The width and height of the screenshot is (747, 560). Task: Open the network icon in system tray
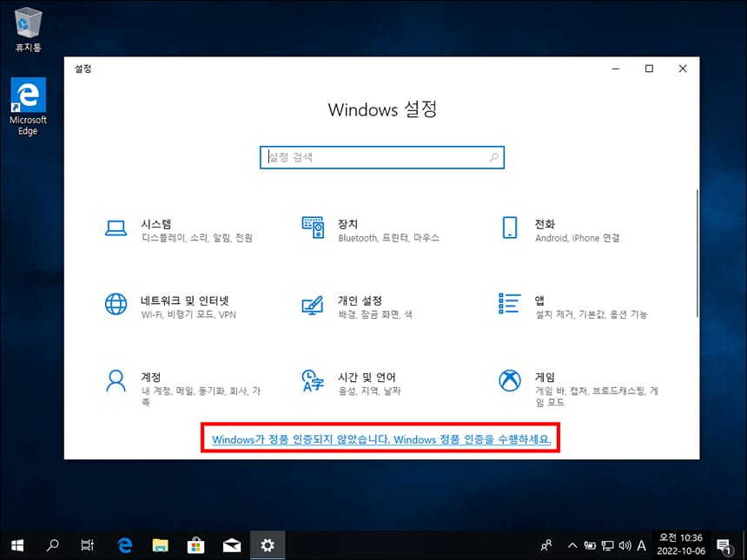coord(607,545)
